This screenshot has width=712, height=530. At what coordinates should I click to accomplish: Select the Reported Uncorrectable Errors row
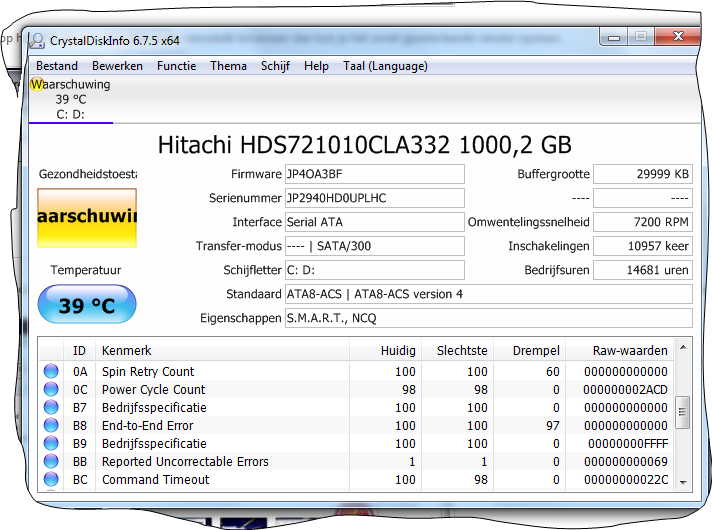[x=356, y=462]
